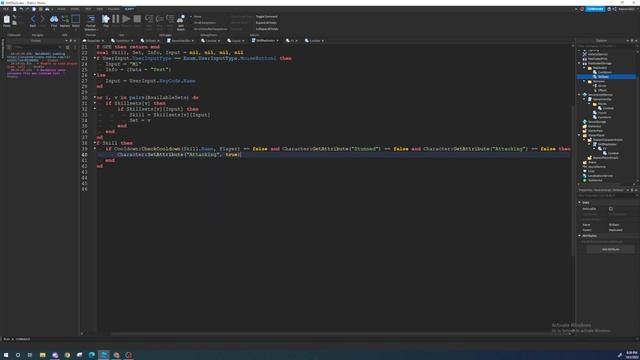Click the Add Watch icon
This screenshot has height=360, width=640.
click(180, 19)
